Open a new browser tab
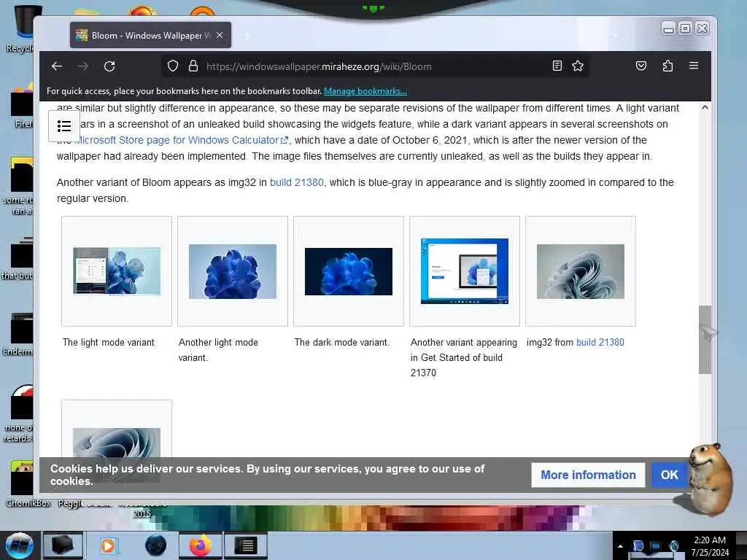 [247, 35]
